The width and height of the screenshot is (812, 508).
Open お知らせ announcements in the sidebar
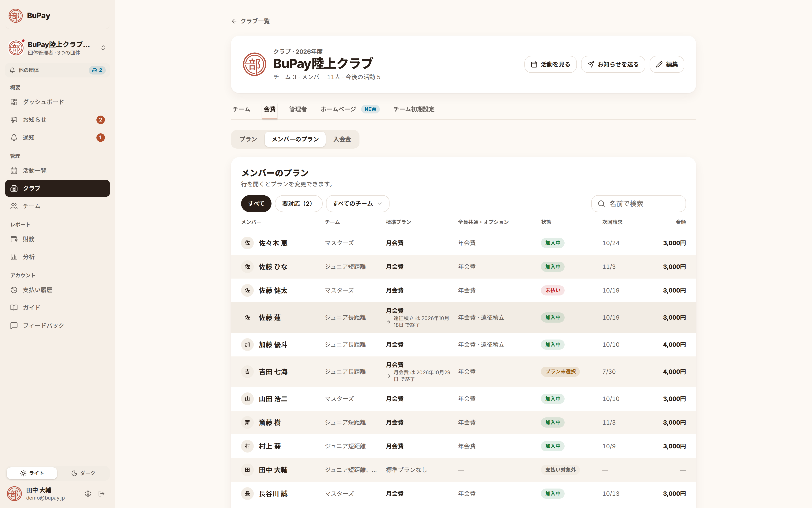[57, 120]
